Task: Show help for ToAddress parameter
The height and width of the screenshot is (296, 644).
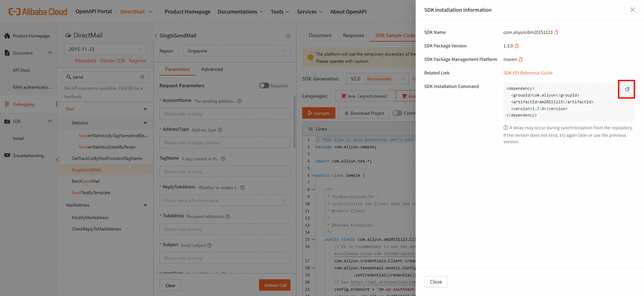Action: (228, 217)
